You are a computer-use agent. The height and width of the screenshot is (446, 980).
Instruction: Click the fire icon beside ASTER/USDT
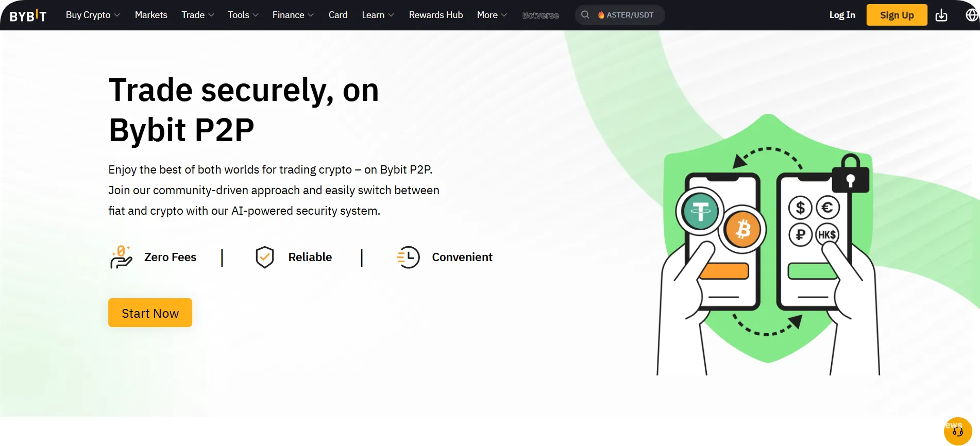[x=601, y=15]
